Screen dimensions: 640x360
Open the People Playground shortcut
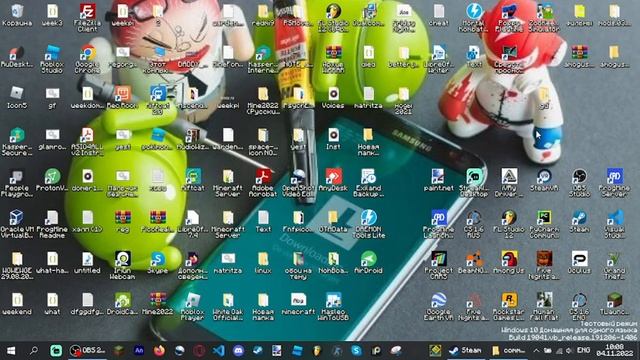pos(17,183)
